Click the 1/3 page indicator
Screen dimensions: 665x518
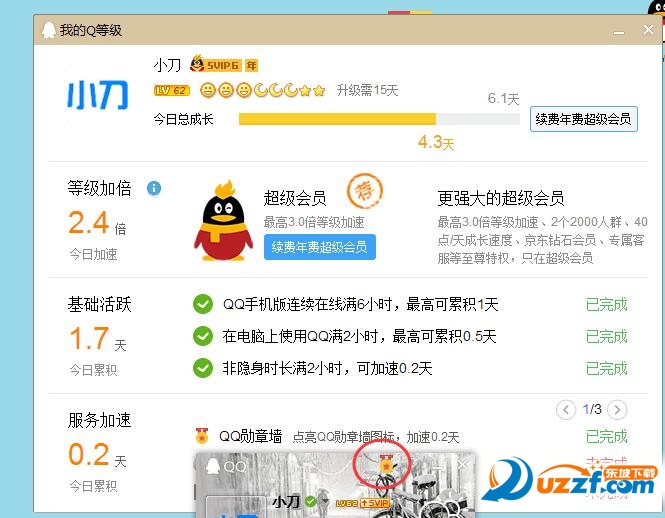tap(592, 409)
